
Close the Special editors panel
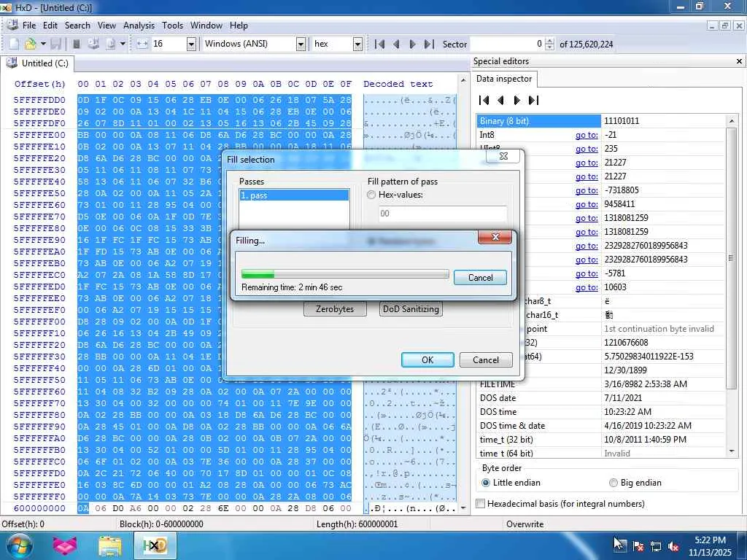tap(739, 61)
